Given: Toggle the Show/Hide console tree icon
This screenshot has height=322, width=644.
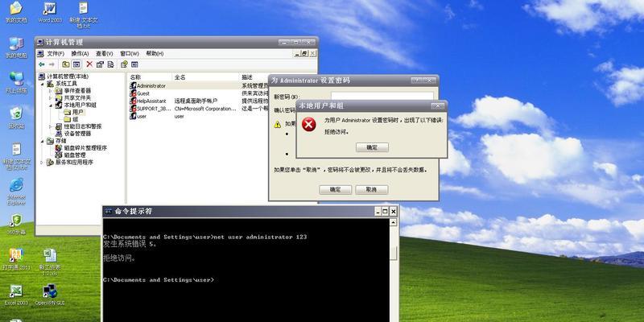Looking at the screenshot, I should [x=76, y=64].
